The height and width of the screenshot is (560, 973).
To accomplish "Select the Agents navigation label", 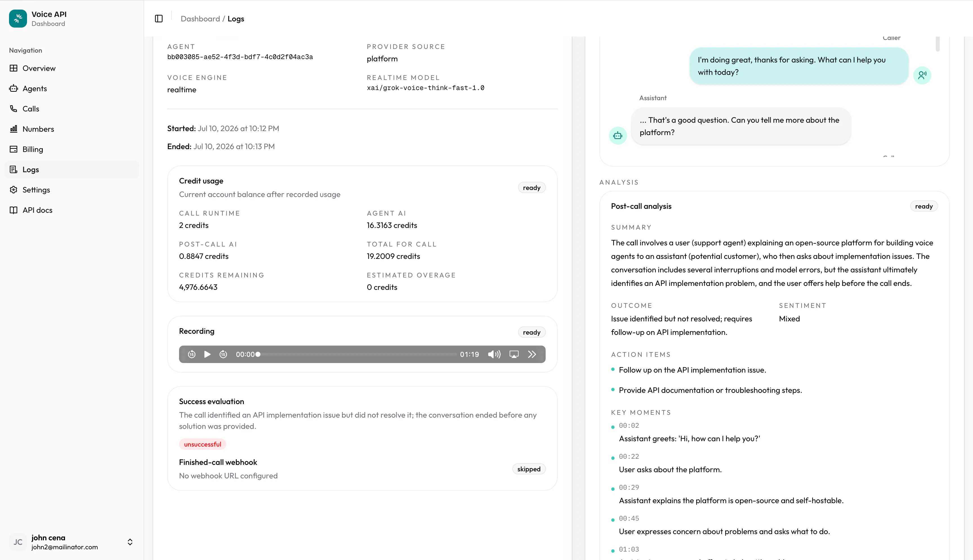I will 35,88.
